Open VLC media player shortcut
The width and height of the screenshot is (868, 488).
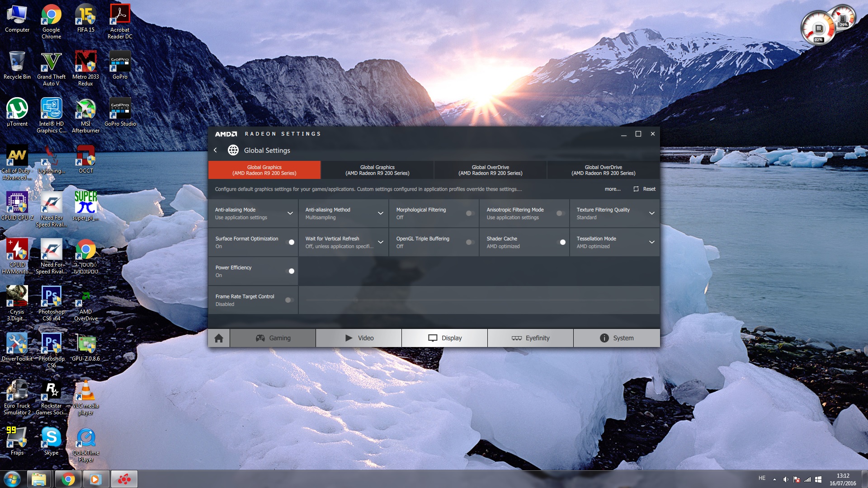tap(85, 397)
